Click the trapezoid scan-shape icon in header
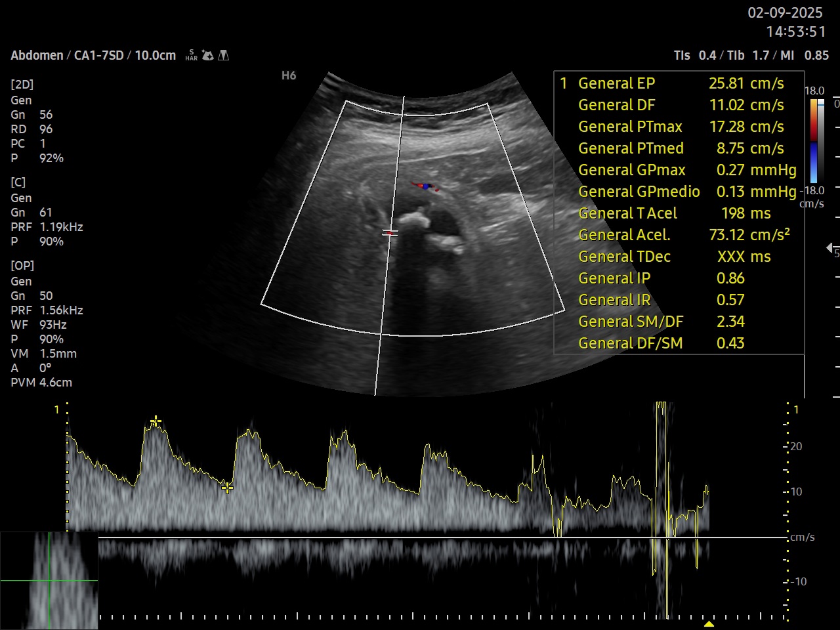The height and width of the screenshot is (630, 840). [x=224, y=55]
